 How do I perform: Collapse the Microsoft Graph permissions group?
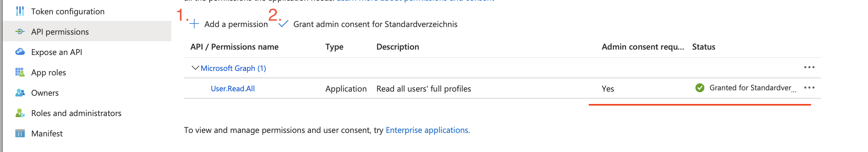195,68
